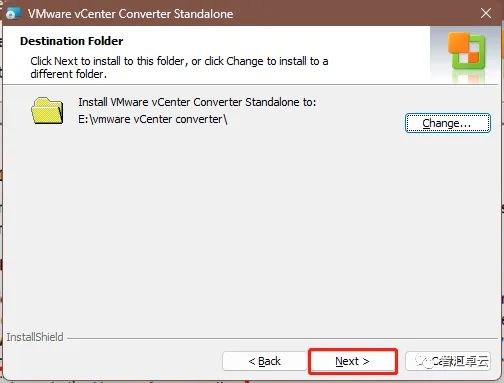Click the WeChat watermark icon near Cancel

tap(423, 361)
